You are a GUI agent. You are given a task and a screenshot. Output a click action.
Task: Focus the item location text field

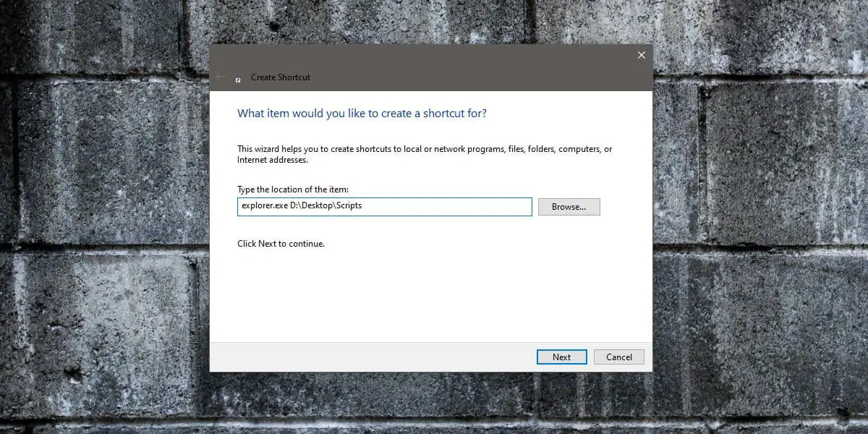[x=385, y=206]
